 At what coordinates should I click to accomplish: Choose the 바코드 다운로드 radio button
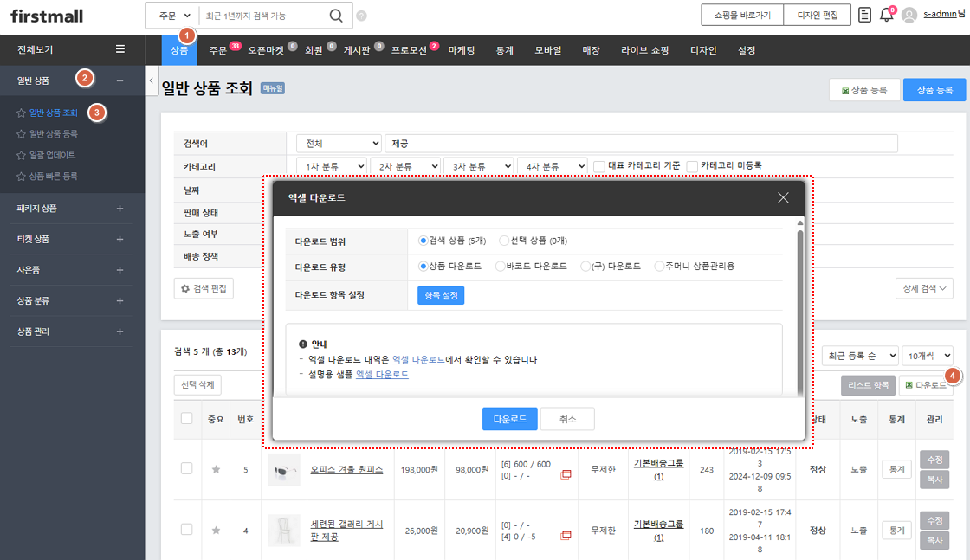pyautogui.click(x=500, y=267)
